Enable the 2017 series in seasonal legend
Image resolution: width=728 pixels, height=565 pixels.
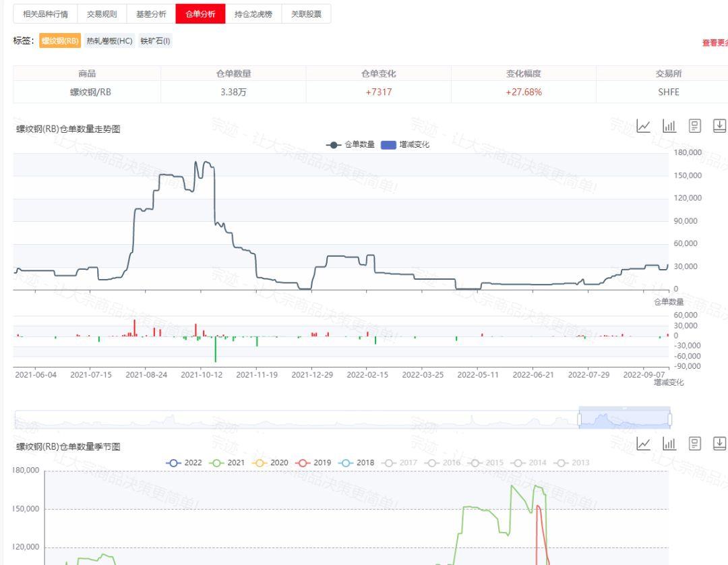click(400, 463)
